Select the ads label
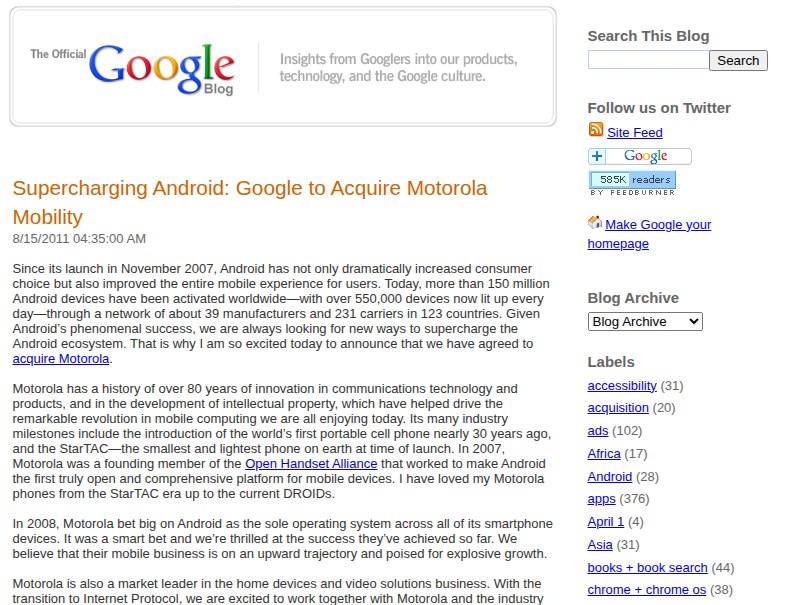Viewport: 800px width, 605px height. pyautogui.click(x=597, y=431)
